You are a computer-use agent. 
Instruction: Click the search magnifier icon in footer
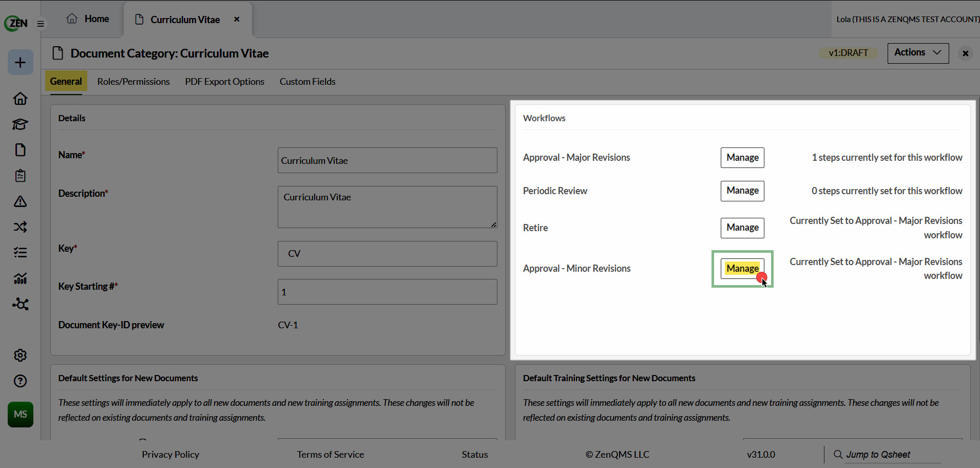838,454
